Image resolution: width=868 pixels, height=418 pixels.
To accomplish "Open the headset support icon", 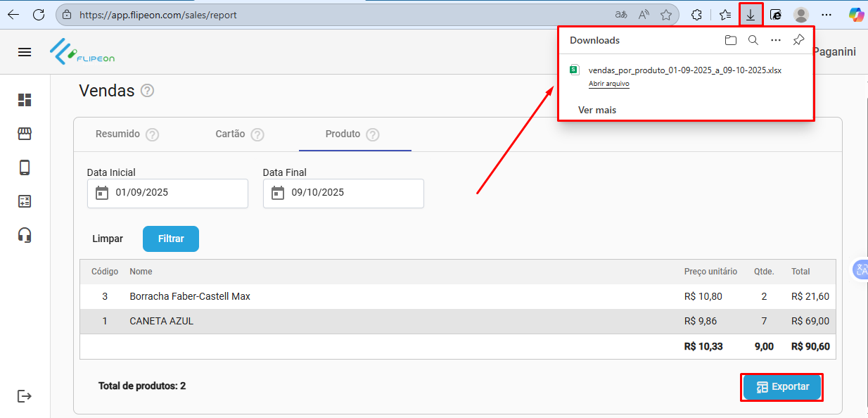I will (x=25, y=235).
